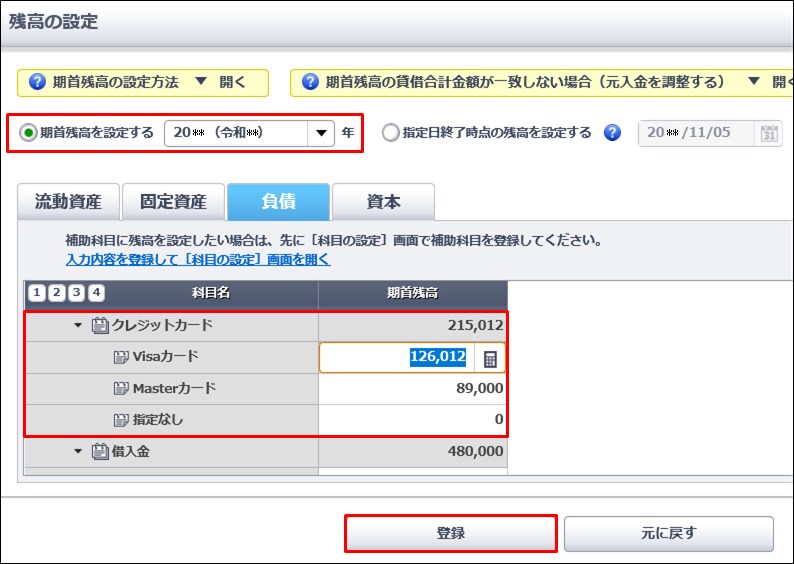Select 期首残高を設定する radio button
Viewport: 794px width, 564px height.
[28, 133]
